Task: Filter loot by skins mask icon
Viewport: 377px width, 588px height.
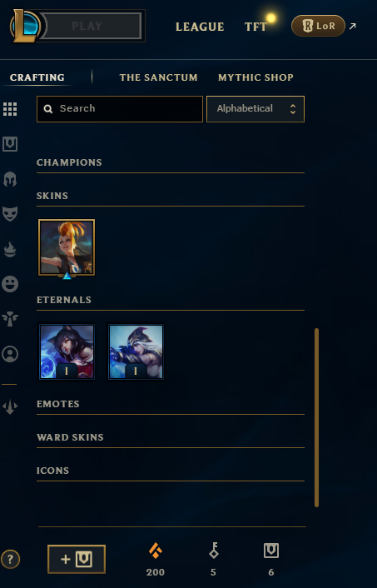Action: [x=10, y=214]
